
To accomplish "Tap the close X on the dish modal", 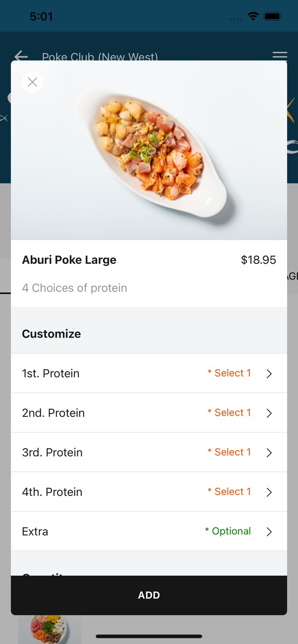I will (x=32, y=82).
